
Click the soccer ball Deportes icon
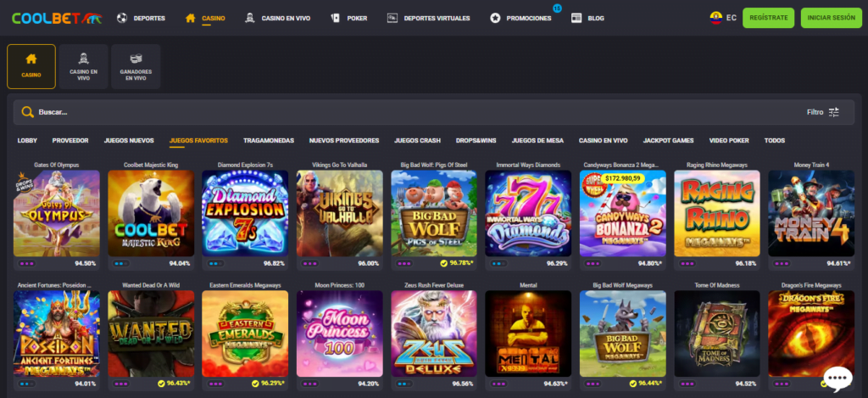click(x=122, y=19)
